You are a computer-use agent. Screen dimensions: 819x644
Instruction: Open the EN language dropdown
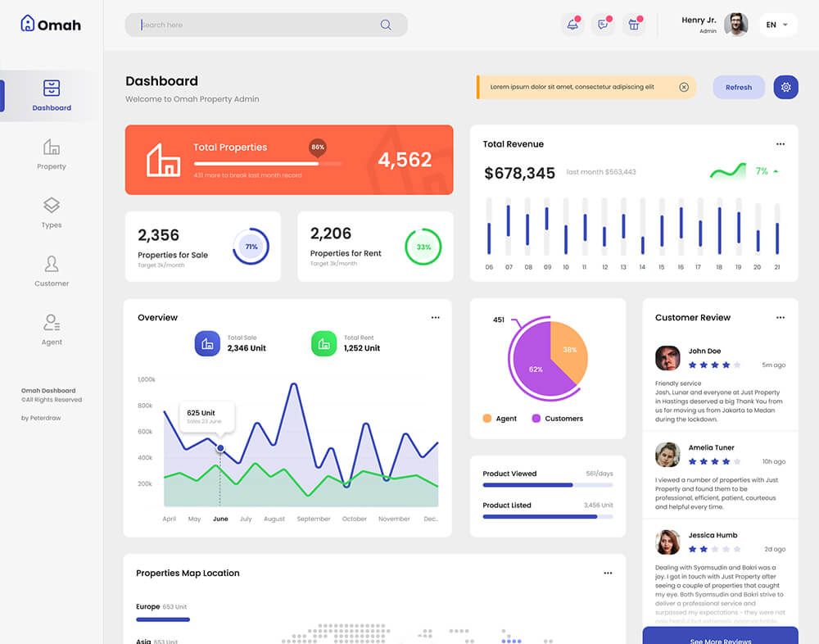[x=777, y=25]
